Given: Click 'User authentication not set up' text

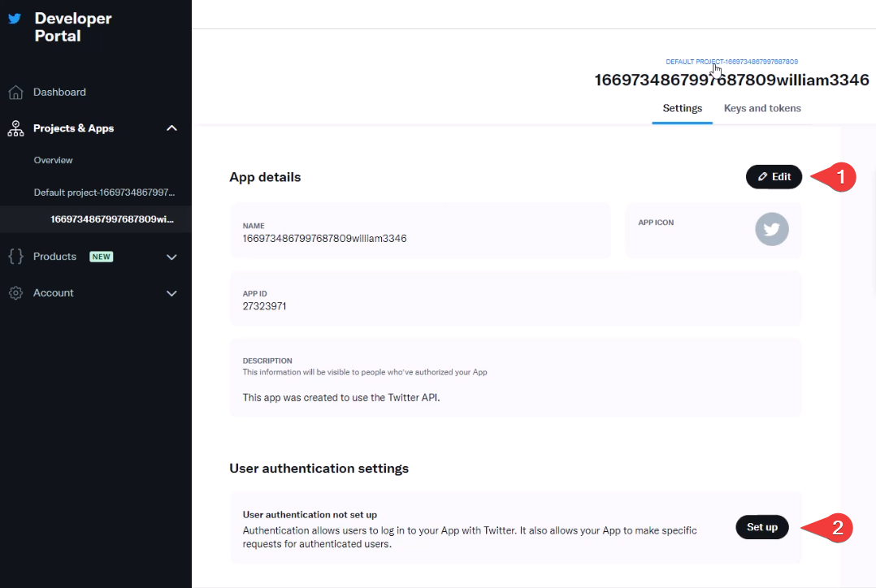Looking at the screenshot, I should (x=310, y=515).
